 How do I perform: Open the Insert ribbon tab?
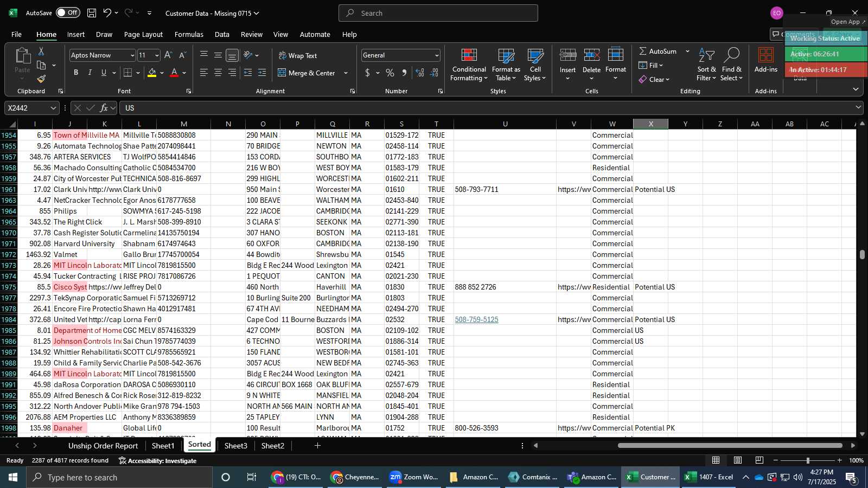tap(76, 34)
